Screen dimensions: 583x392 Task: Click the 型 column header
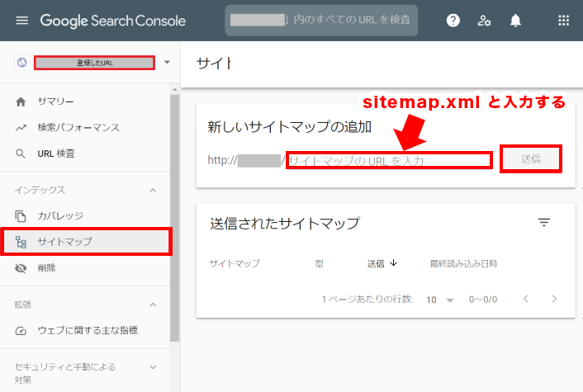319,263
